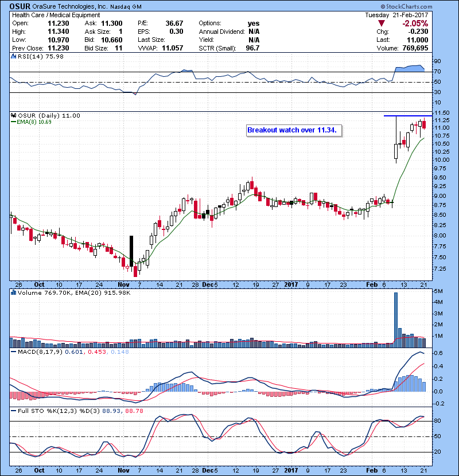Click the Prev Close value
This screenshot has height=476, width=459.
(x=59, y=48)
